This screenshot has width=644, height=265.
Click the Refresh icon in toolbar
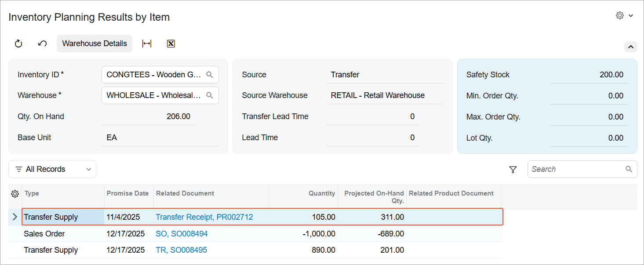(x=18, y=44)
